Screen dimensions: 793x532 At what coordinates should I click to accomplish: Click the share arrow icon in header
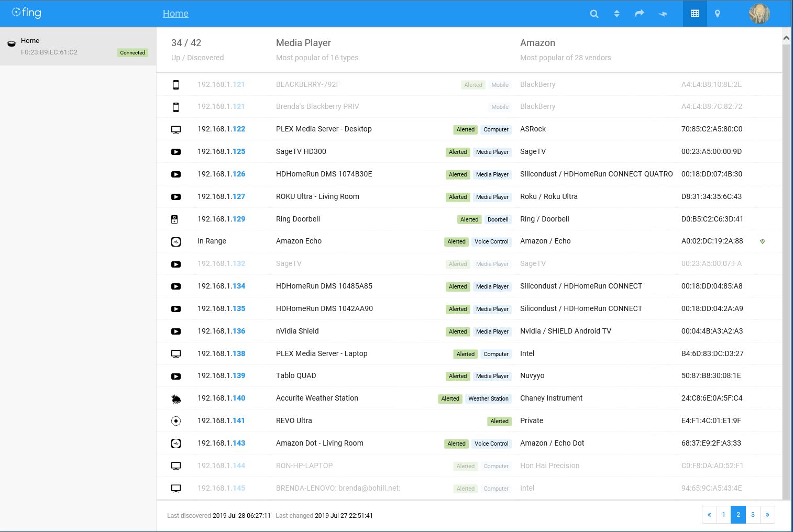pyautogui.click(x=639, y=14)
